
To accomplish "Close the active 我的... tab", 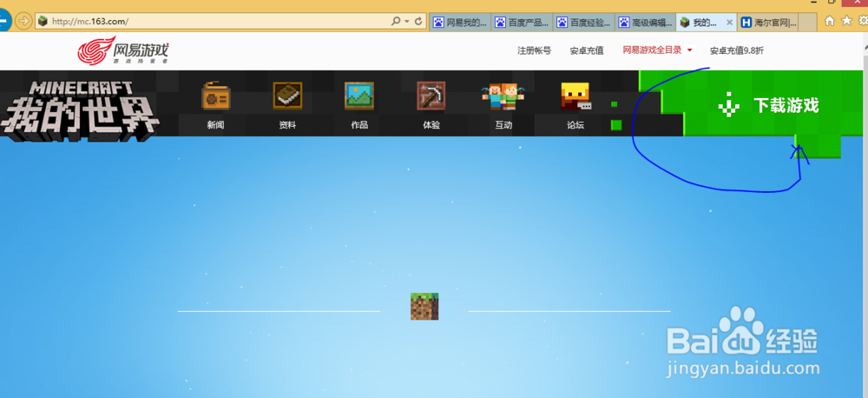I will pyautogui.click(x=729, y=23).
